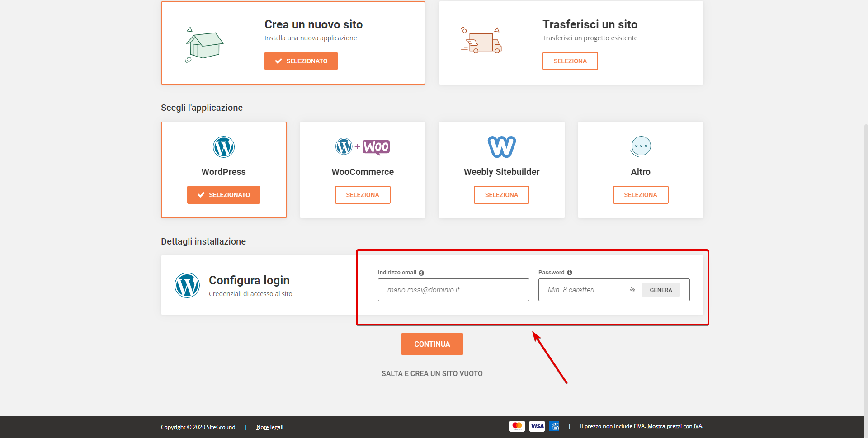This screenshot has width=868, height=438.
Task: Click the house icon for new site
Action: point(204,44)
